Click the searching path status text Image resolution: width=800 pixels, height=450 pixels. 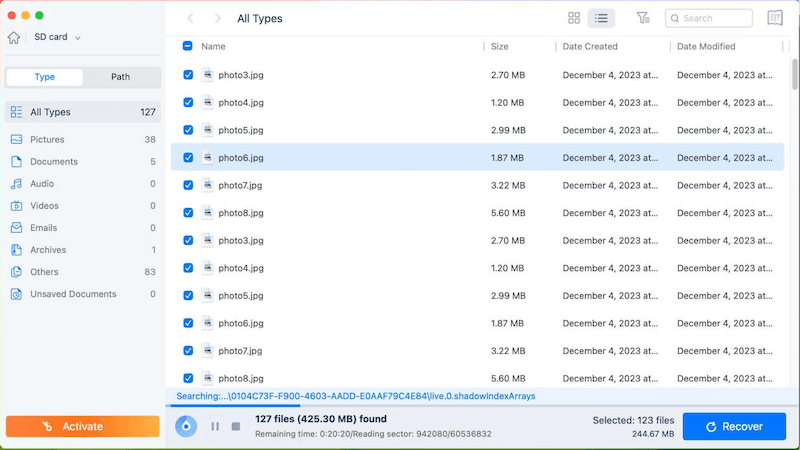356,396
